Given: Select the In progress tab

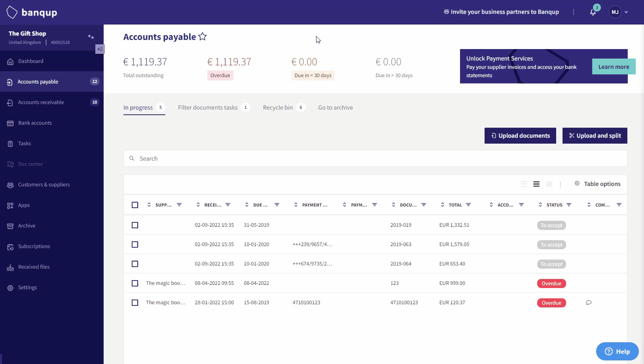Looking at the screenshot, I should tap(144, 108).
